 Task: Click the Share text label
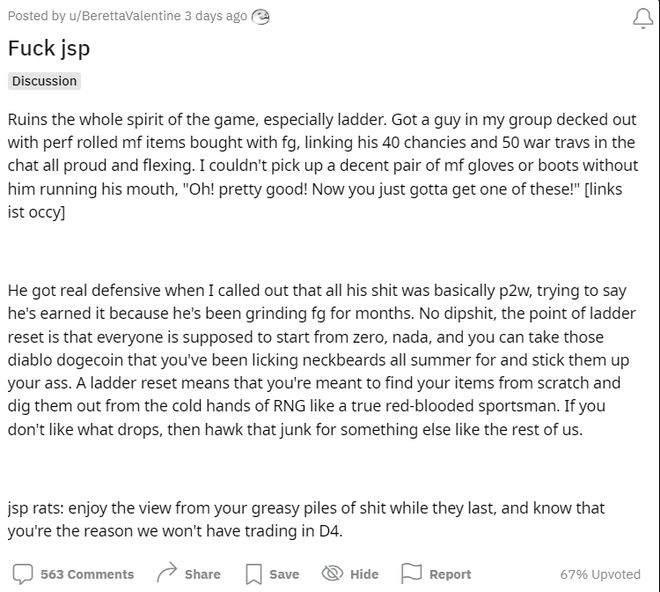[x=202, y=574]
